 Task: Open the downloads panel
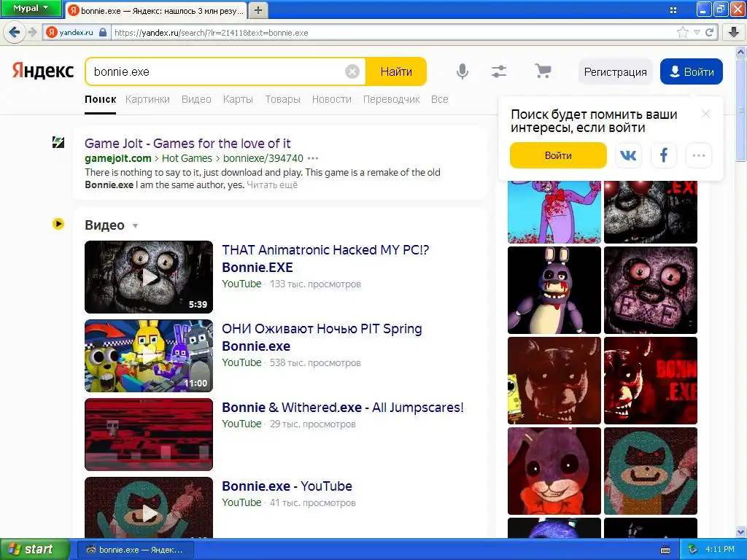click(734, 32)
